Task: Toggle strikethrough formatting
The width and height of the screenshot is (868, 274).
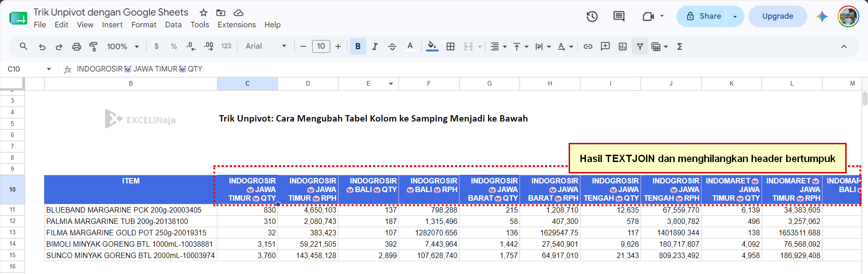Action: pos(392,46)
